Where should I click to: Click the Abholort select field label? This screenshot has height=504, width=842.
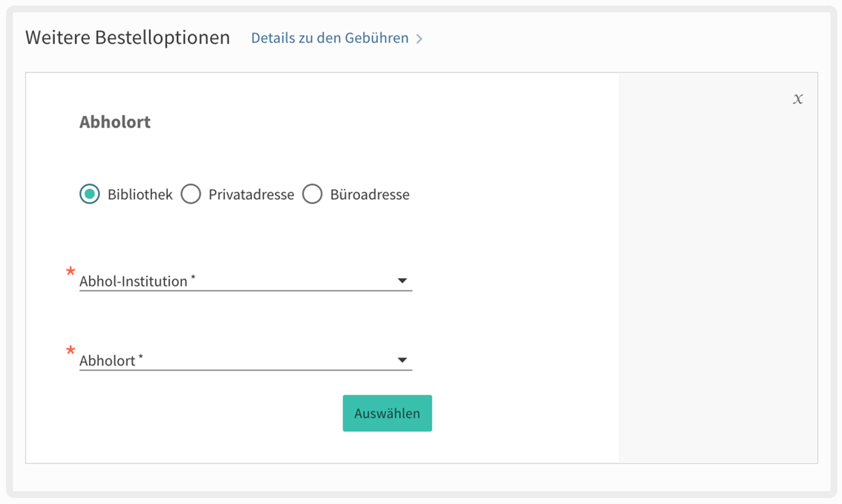pyautogui.click(x=107, y=360)
